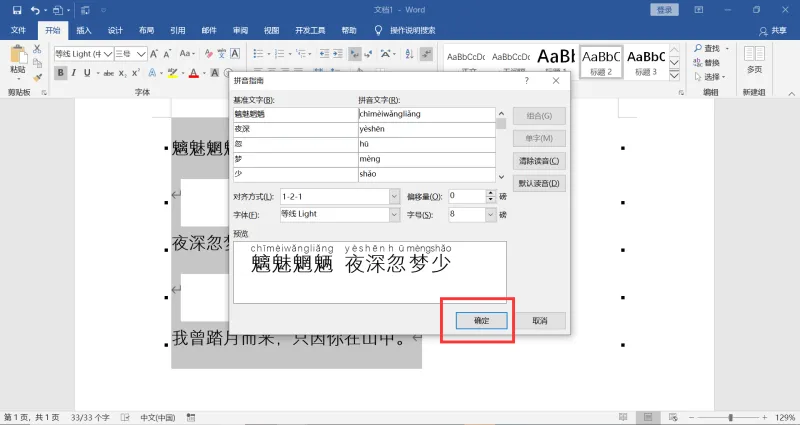Click 默认读音 button
Screen dimensions: 800x425
coord(539,184)
